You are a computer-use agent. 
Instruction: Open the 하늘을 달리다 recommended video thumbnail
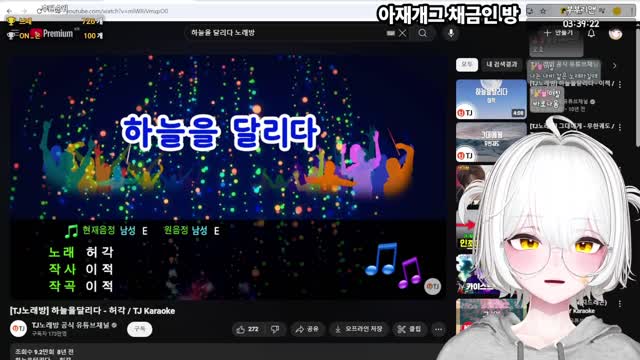point(491,99)
